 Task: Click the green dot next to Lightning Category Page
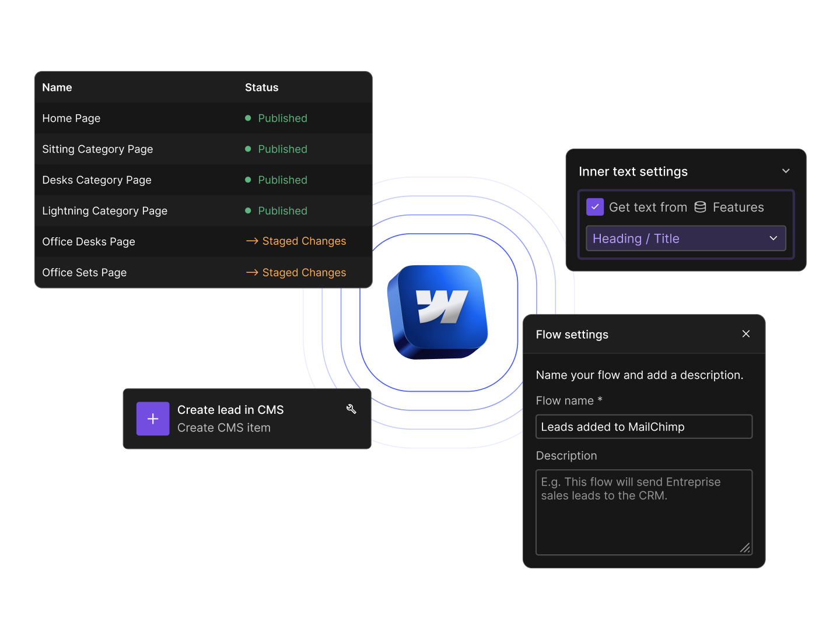pos(247,210)
